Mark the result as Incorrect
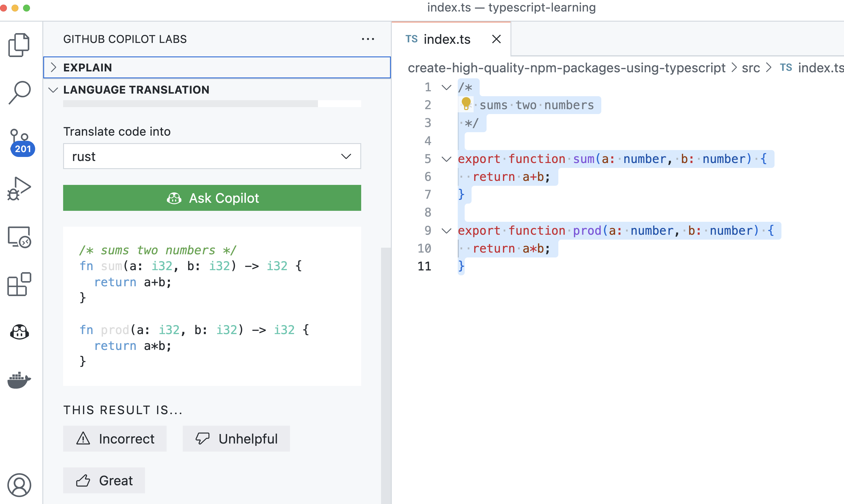 (x=115, y=438)
